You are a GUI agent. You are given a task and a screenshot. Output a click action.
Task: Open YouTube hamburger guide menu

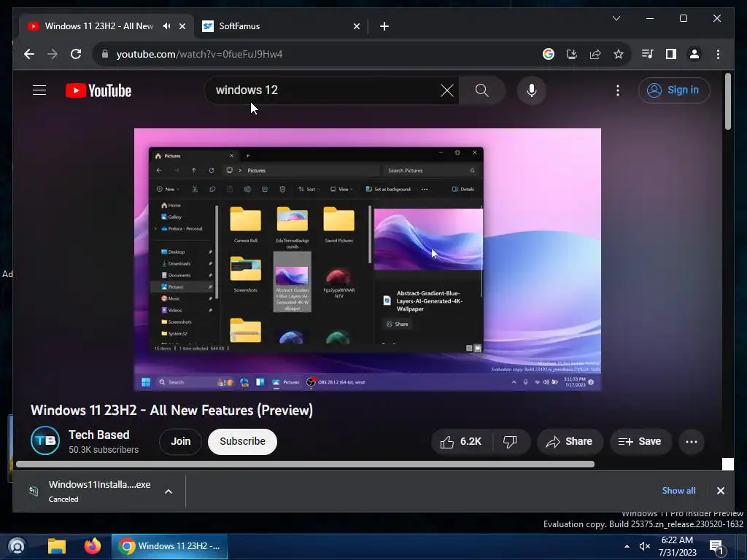(39, 90)
